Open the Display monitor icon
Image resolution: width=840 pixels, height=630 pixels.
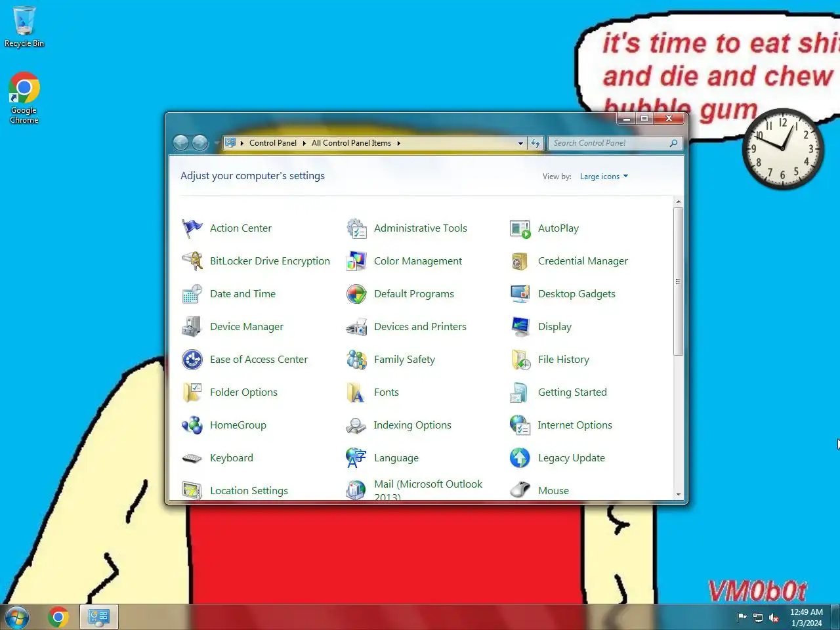[520, 327]
